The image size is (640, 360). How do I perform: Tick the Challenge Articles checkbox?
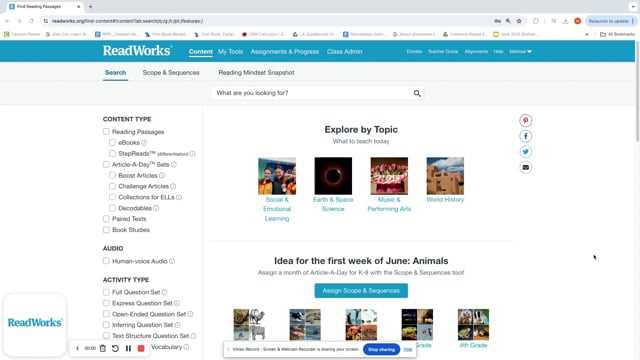[112, 186]
